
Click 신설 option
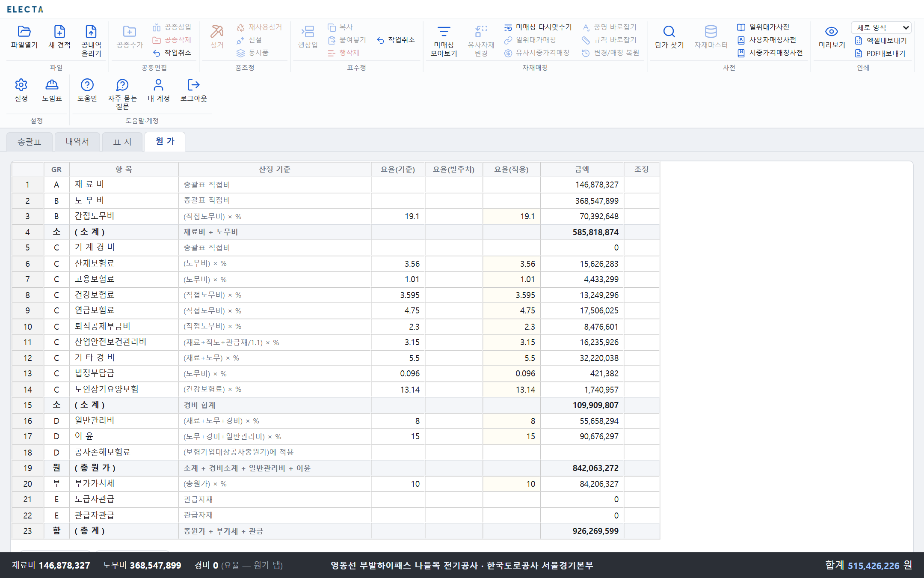pos(249,40)
